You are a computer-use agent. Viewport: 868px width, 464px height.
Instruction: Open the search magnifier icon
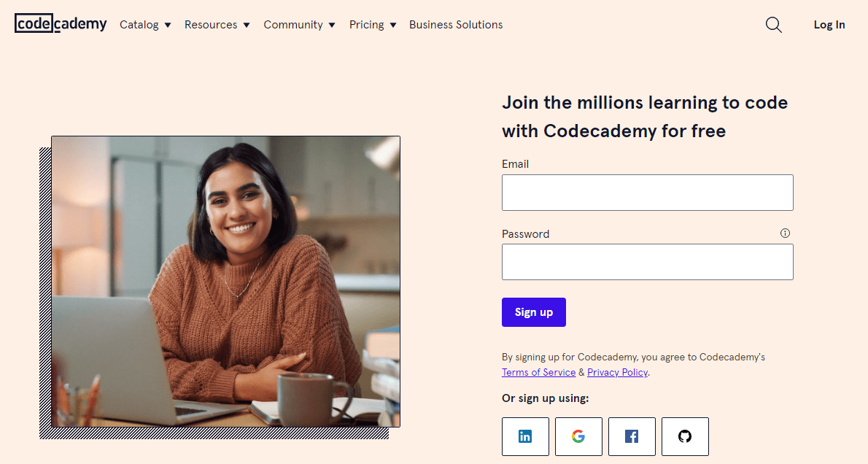[774, 25]
